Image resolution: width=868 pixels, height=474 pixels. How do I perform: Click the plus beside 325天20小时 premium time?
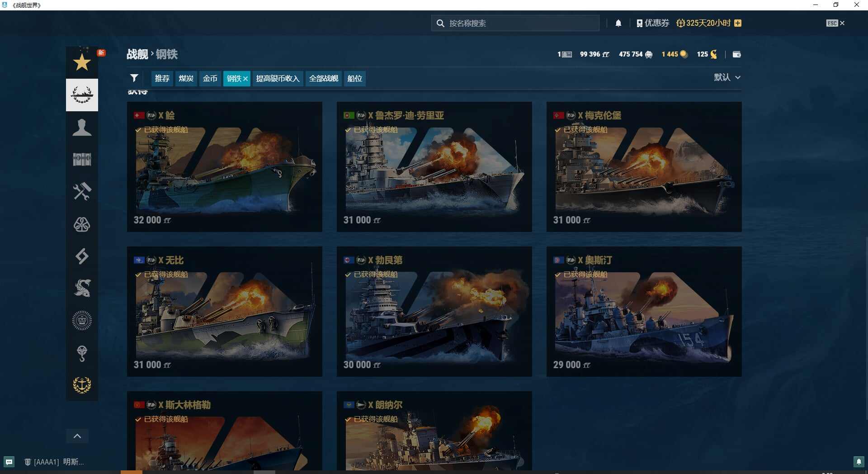[x=738, y=23]
